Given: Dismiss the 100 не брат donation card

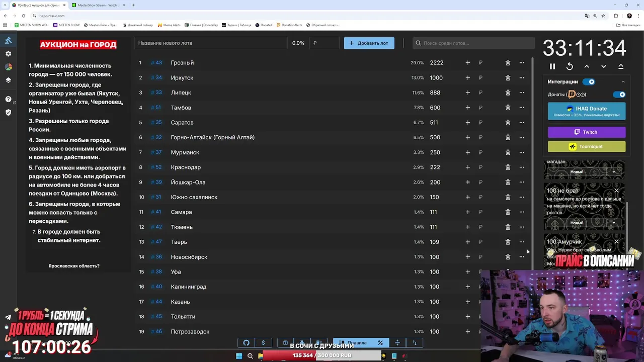Looking at the screenshot, I should tap(616, 191).
